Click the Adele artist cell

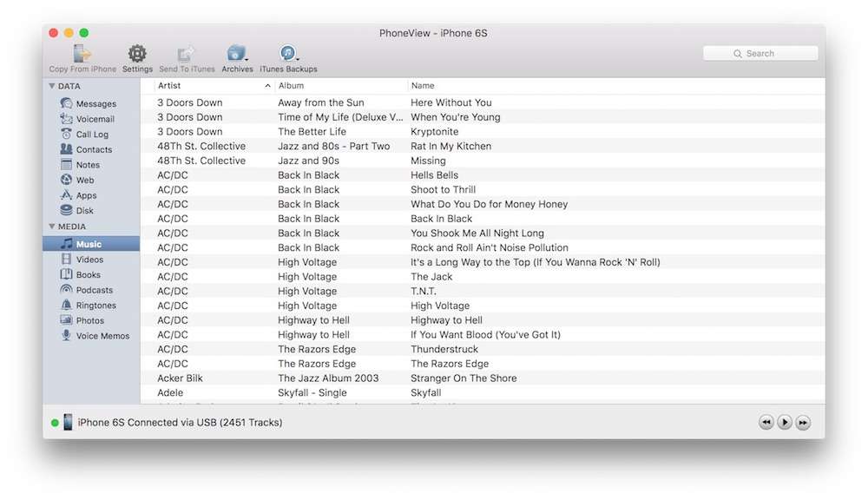click(170, 392)
